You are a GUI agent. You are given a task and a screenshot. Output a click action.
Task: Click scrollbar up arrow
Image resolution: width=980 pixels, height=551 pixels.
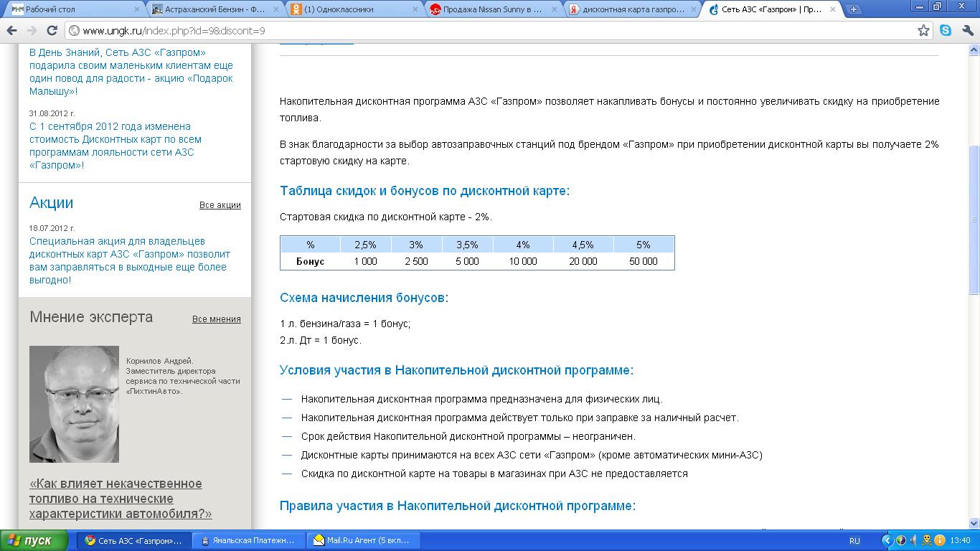point(974,50)
